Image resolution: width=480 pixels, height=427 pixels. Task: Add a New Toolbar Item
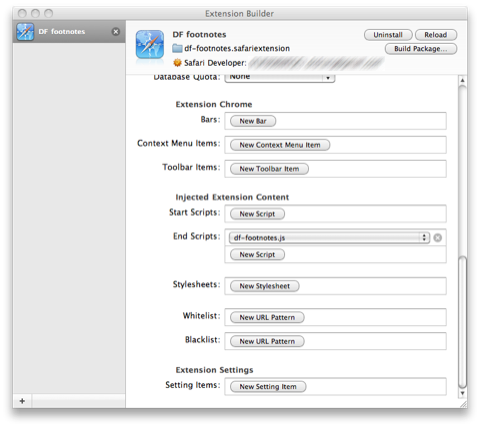pyautogui.click(x=269, y=169)
